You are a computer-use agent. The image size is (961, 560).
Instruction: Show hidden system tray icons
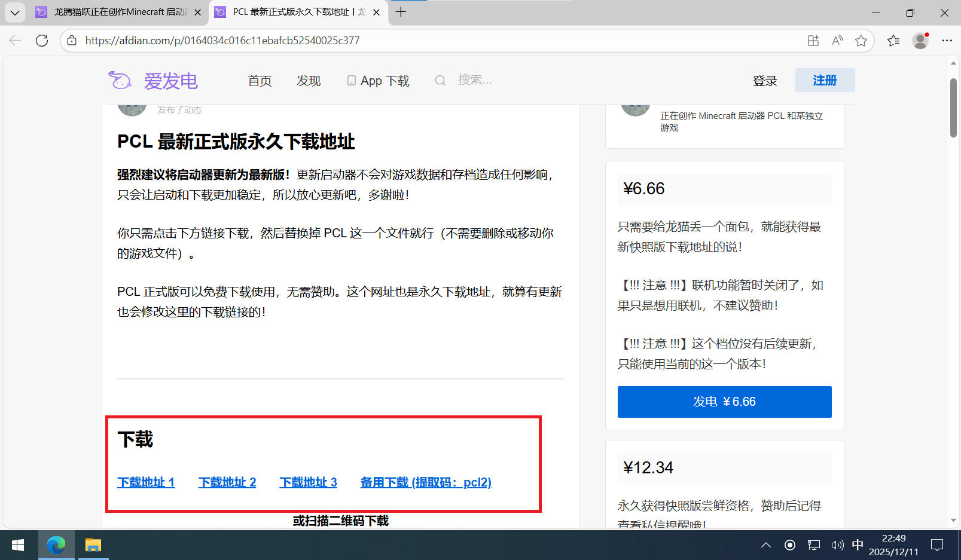(x=765, y=545)
